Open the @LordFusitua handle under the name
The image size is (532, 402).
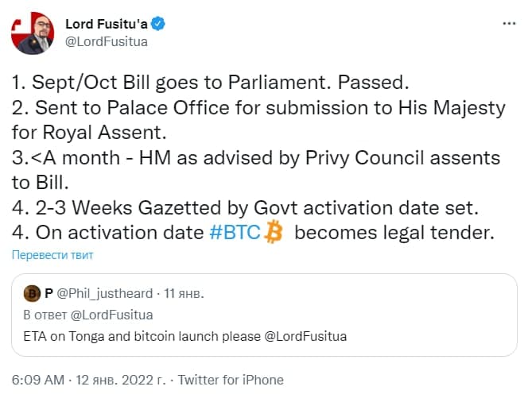click(107, 41)
